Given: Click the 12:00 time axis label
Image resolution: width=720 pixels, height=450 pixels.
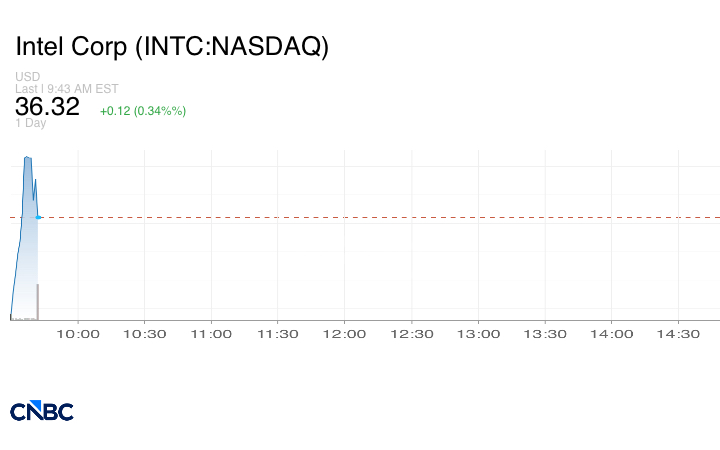Looking at the screenshot, I should coord(345,334).
